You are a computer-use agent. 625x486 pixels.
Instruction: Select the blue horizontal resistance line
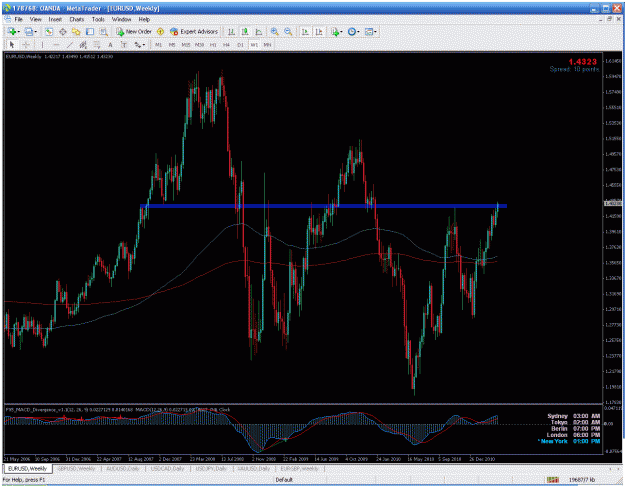coord(323,206)
